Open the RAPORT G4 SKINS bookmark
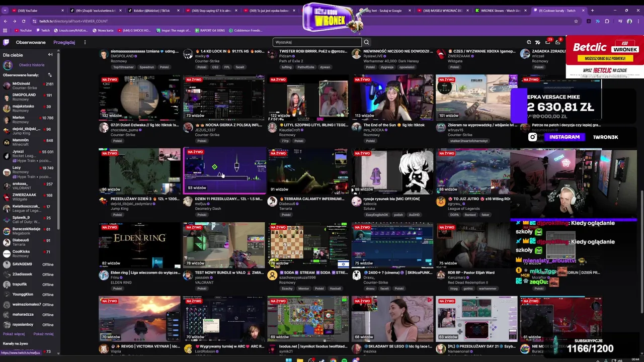 (210, 30)
